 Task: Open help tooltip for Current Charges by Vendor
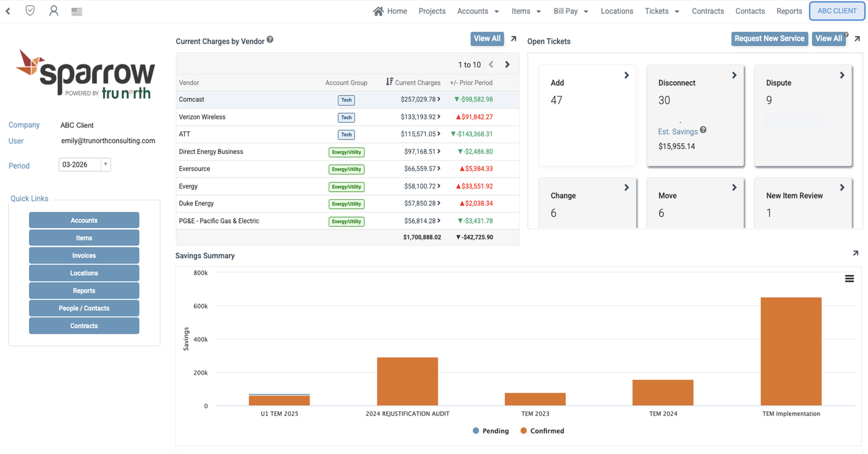pyautogui.click(x=270, y=40)
